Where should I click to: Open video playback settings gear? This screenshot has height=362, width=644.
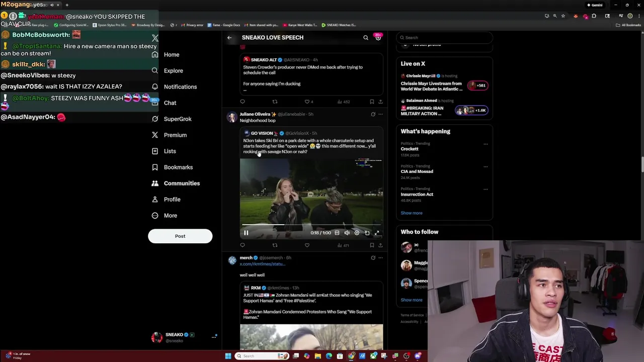coord(357,233)
